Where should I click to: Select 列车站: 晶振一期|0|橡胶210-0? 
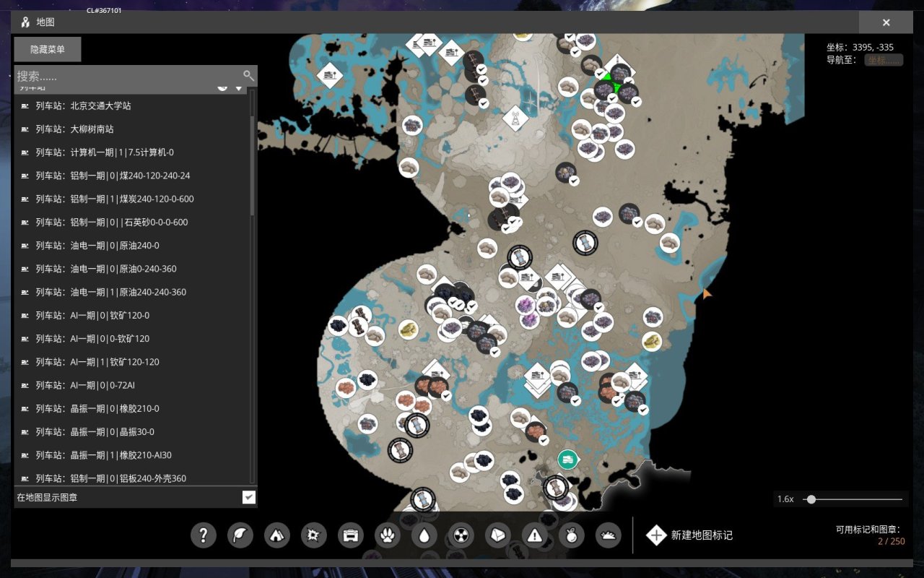[131, 409]
